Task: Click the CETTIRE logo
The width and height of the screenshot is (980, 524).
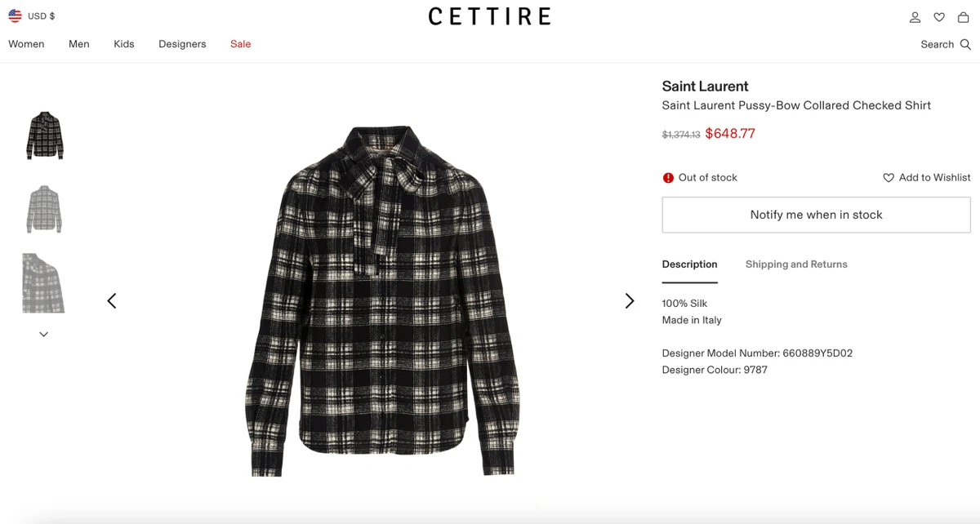Action: (489, 16)
